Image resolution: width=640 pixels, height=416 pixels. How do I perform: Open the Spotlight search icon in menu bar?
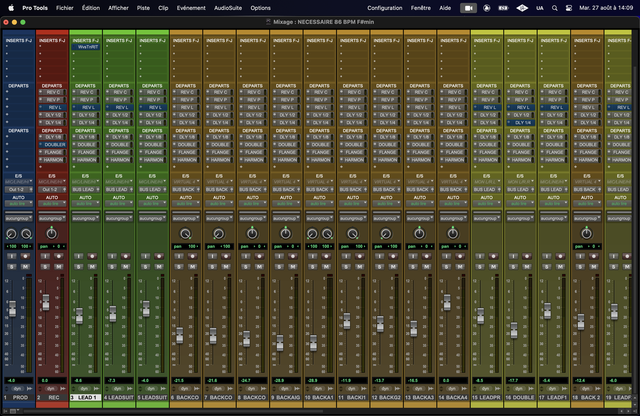(554, 7)
